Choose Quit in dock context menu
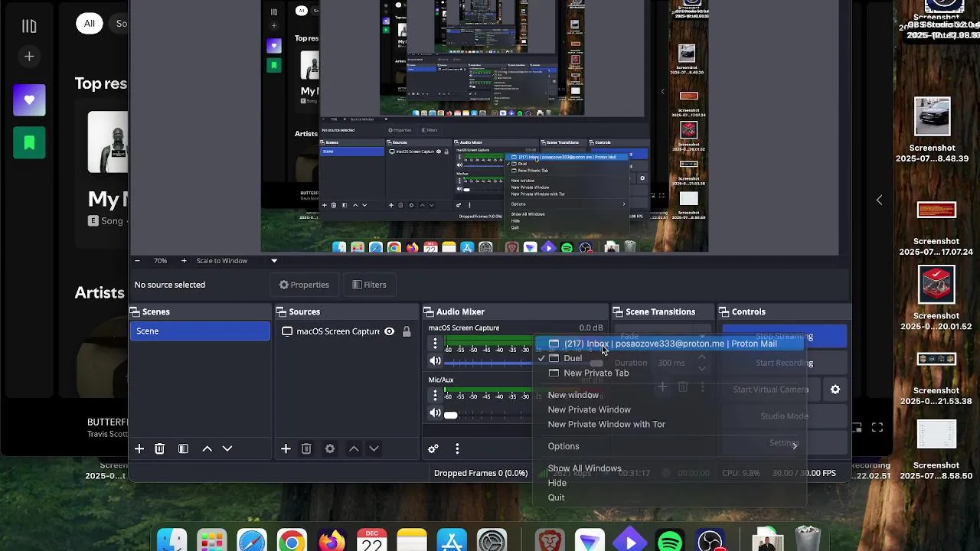 click(x=556, y=497)
